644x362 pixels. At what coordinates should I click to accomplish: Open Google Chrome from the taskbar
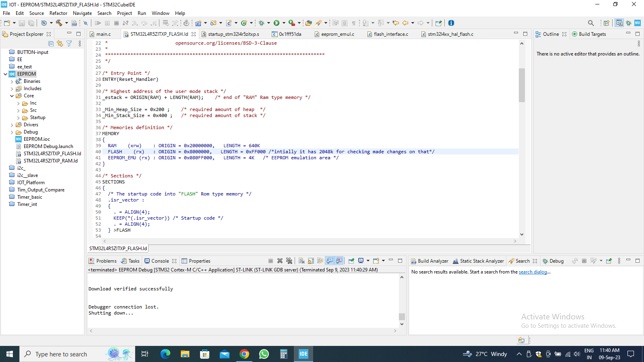[244, 354]
